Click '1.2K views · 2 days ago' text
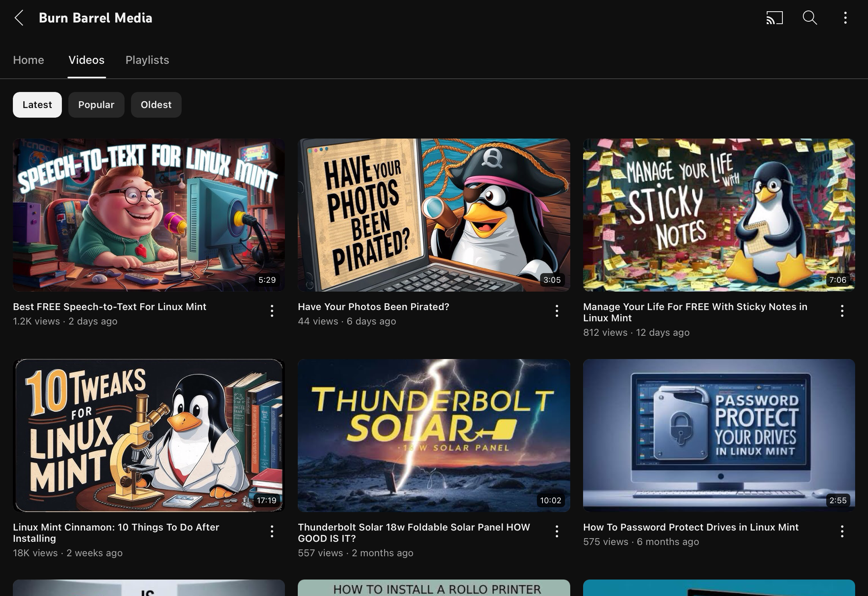Viewport: 868px width, 596px height. [65, 321]
